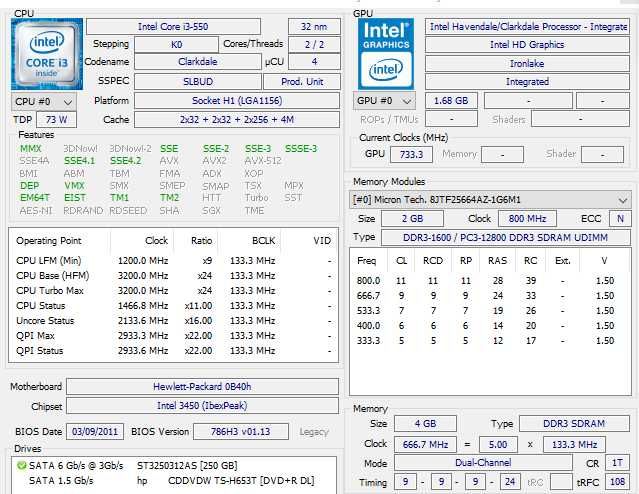Click the 800 MHz module clock field
639x494 pixels.
pos(527,219)
